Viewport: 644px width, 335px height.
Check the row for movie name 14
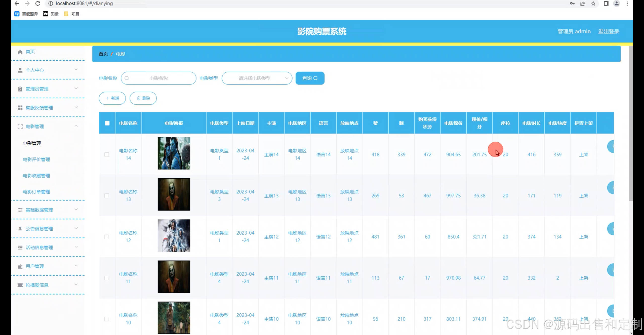pyautogui.click(x=107, y=154)
